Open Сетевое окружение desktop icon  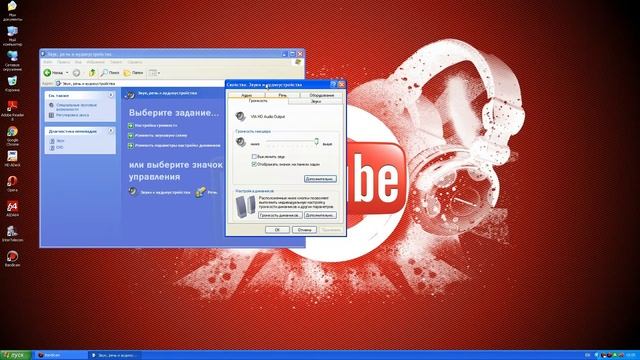[x=12, y=56]
